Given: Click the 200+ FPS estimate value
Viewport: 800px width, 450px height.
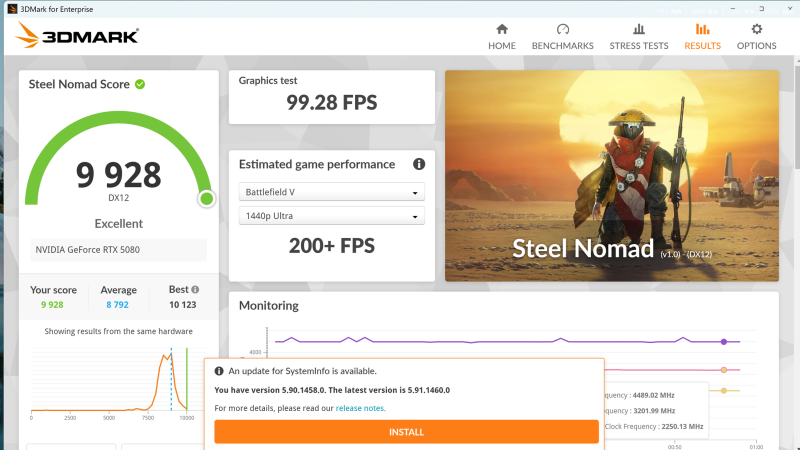Looking at the screenshot, I should [x=332, y=246].
